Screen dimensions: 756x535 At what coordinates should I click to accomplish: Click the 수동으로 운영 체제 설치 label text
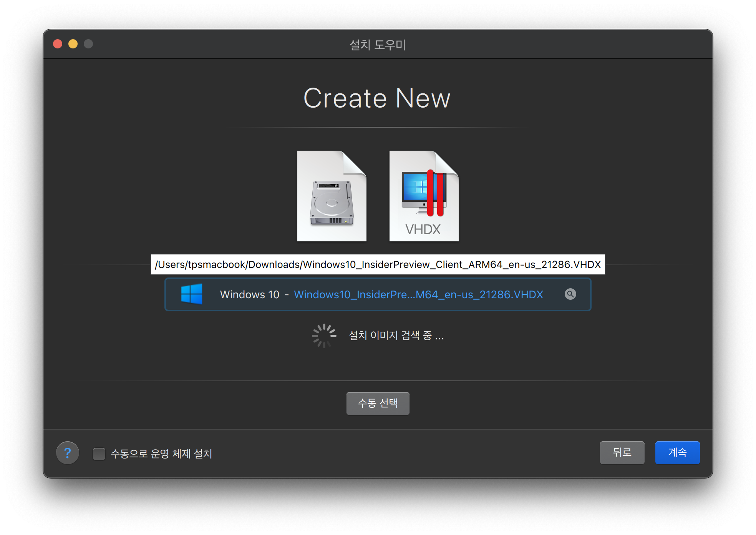point(161,454)
